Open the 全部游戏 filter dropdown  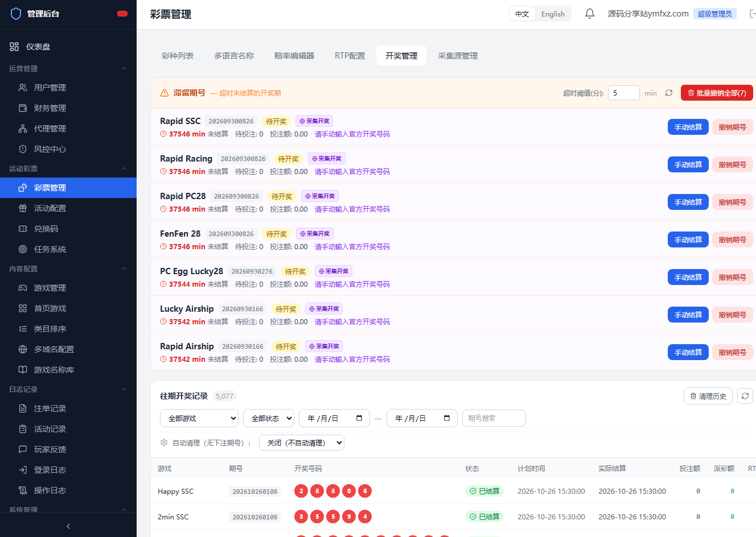(199, 418)
